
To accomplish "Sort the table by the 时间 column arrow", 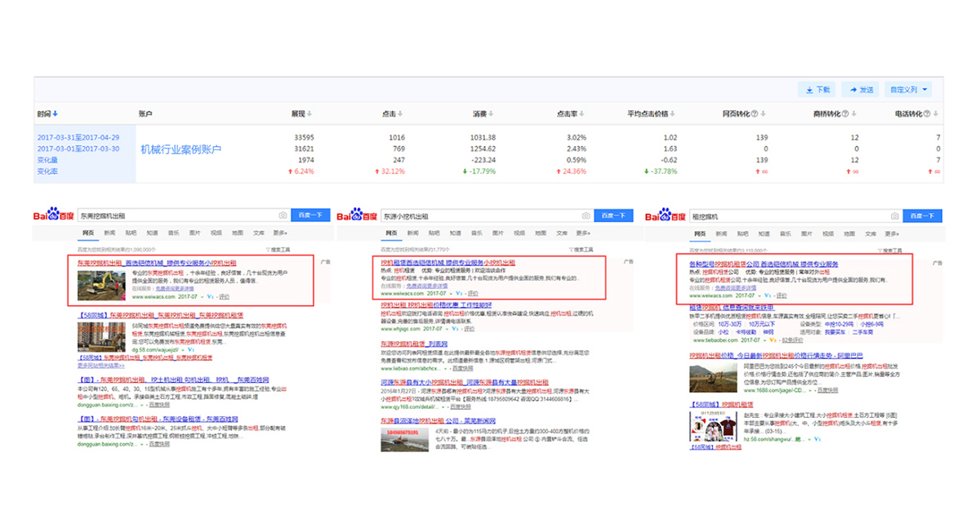I will [56, 114].
